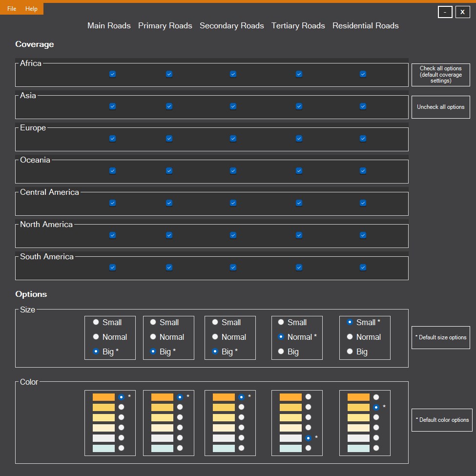The height and width of the screenshot is (476, 476).
Task: Restore default color options
Action: pos(442,420)
